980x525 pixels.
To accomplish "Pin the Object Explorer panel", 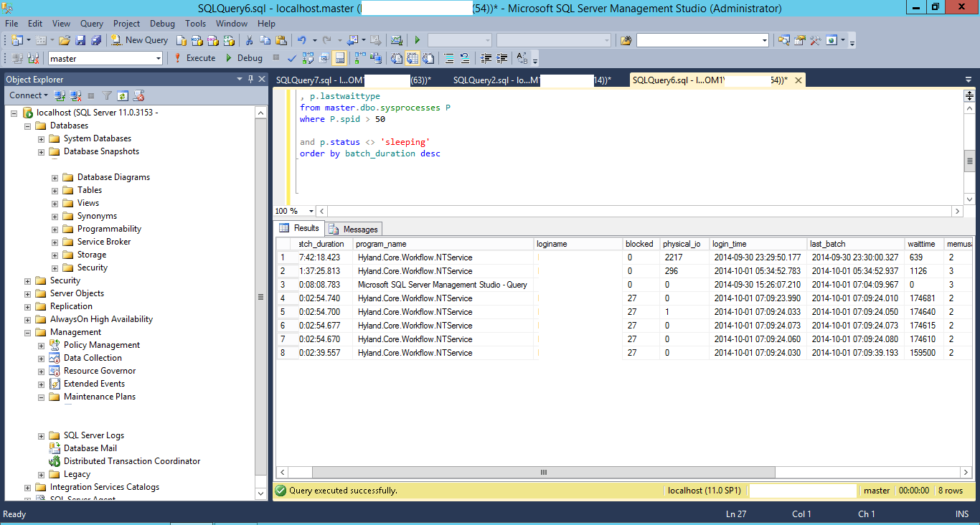I will click(x=250, y=79).
